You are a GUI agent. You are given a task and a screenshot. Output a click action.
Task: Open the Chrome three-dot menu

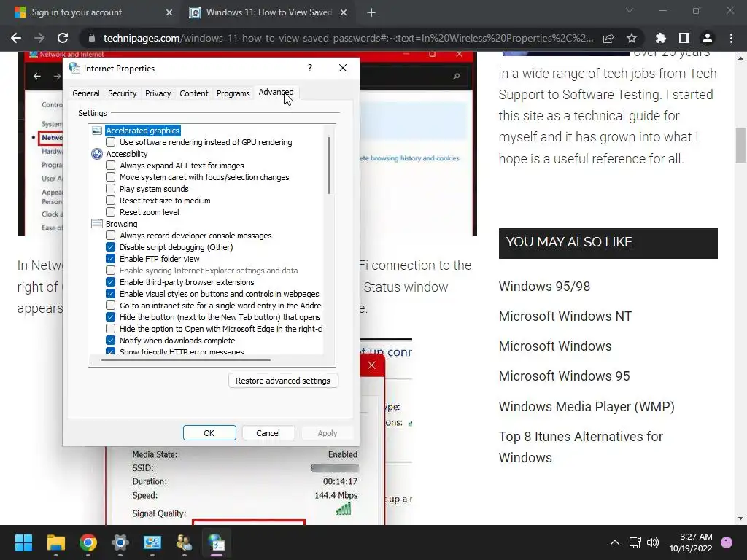click(x=731, y=38)
